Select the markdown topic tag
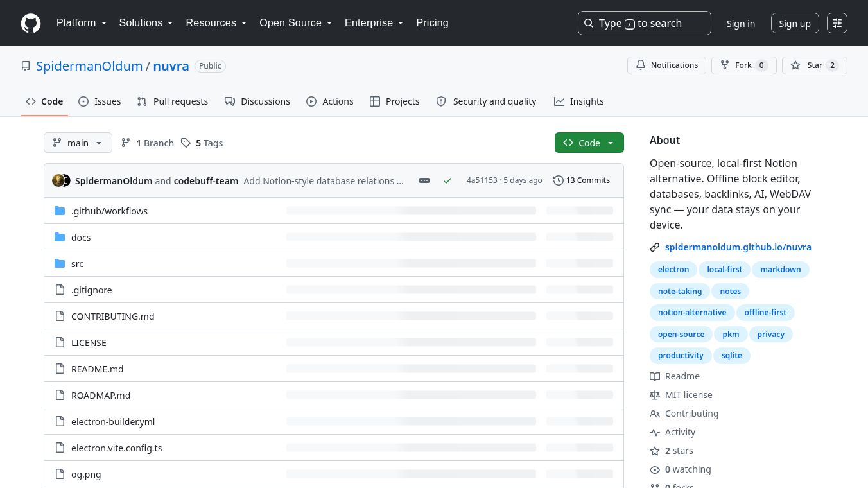 point(781,270)
